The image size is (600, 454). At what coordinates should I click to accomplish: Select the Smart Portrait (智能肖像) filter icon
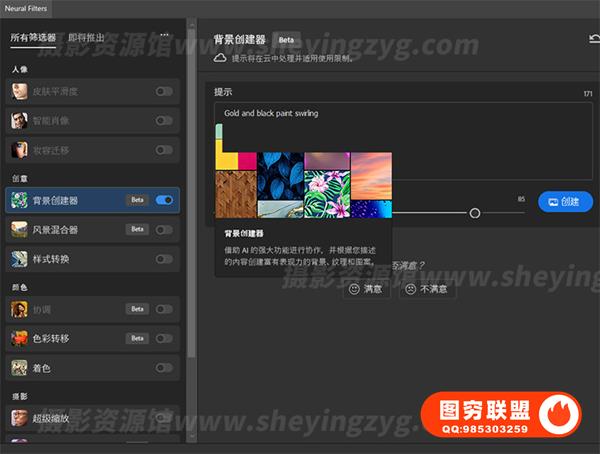coord(19,120)
